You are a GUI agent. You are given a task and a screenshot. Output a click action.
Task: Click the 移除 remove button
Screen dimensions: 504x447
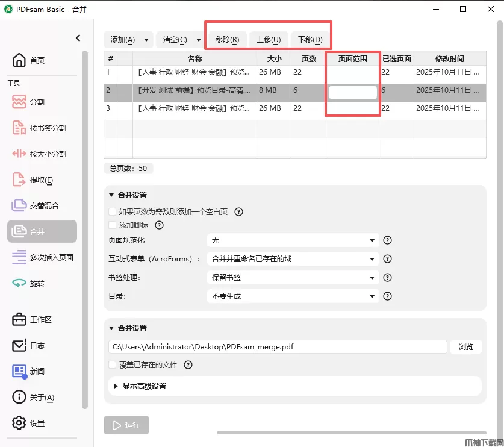point(227,40)
